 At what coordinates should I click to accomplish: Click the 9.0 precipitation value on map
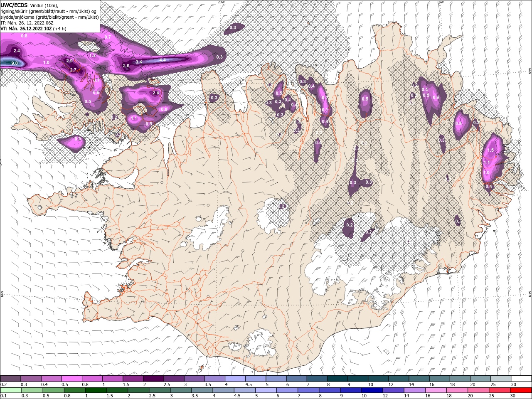coord(15,63)
